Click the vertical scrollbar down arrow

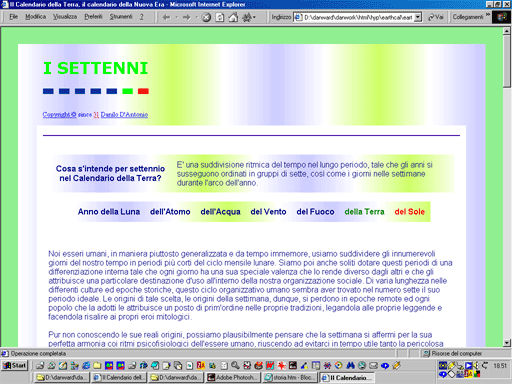(x=507, y=343)
